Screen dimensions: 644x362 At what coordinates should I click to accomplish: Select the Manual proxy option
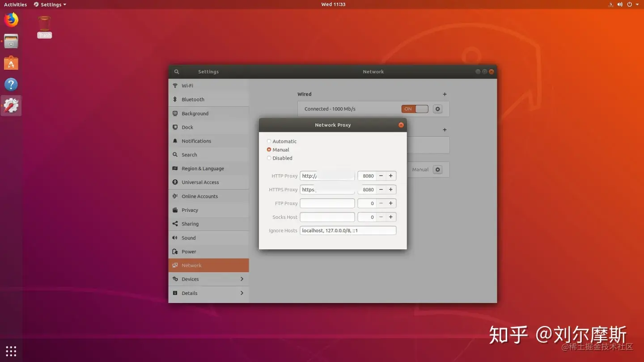pos(278,150)
